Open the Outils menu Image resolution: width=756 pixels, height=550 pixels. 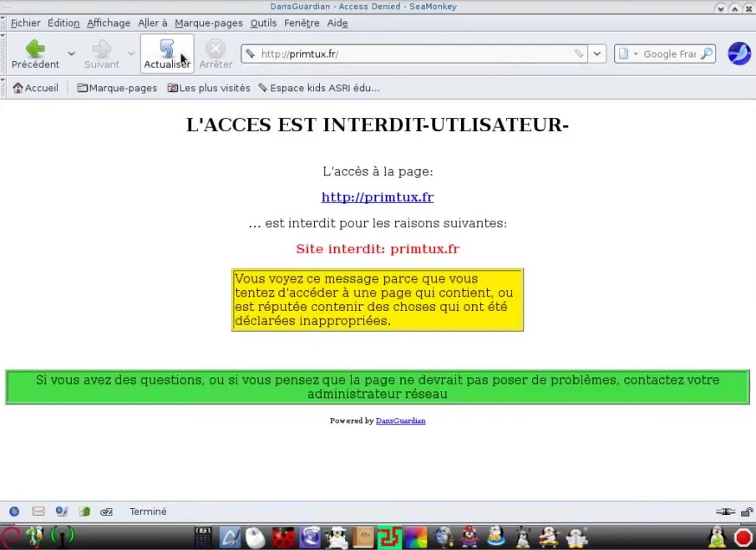(263, 23)
